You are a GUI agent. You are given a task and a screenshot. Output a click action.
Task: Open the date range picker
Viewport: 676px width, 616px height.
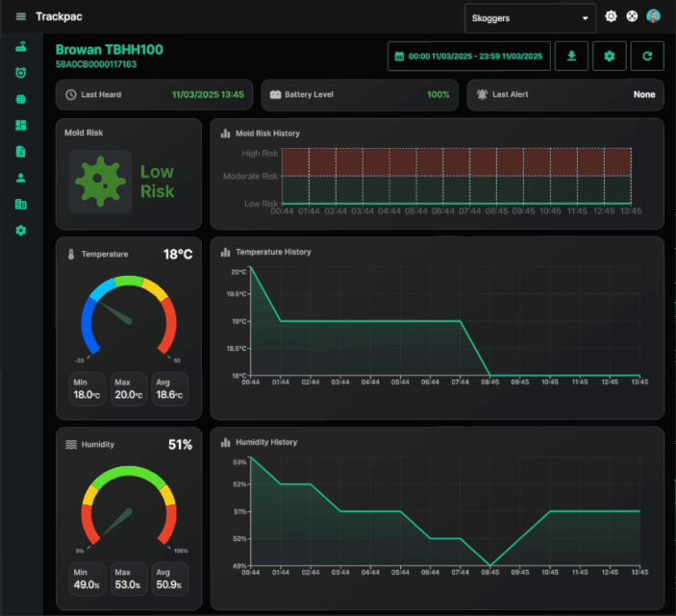pos(469,56)
